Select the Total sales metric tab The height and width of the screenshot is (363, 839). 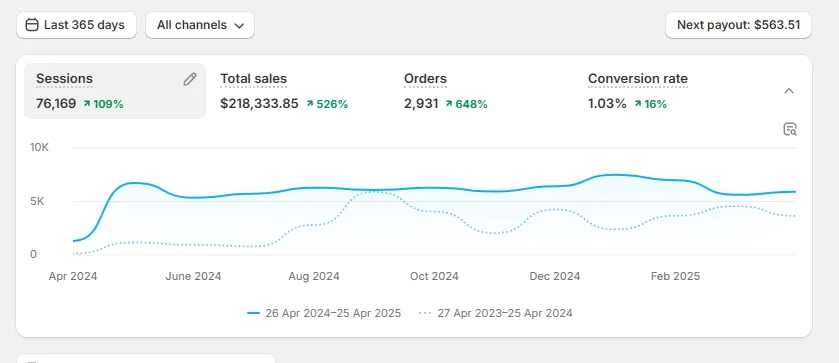[299, 91]
